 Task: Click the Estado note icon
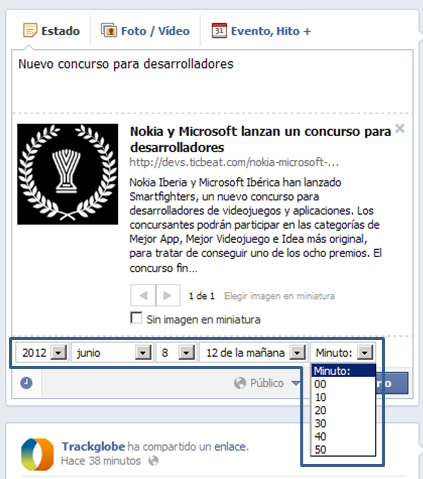(30, 30)
